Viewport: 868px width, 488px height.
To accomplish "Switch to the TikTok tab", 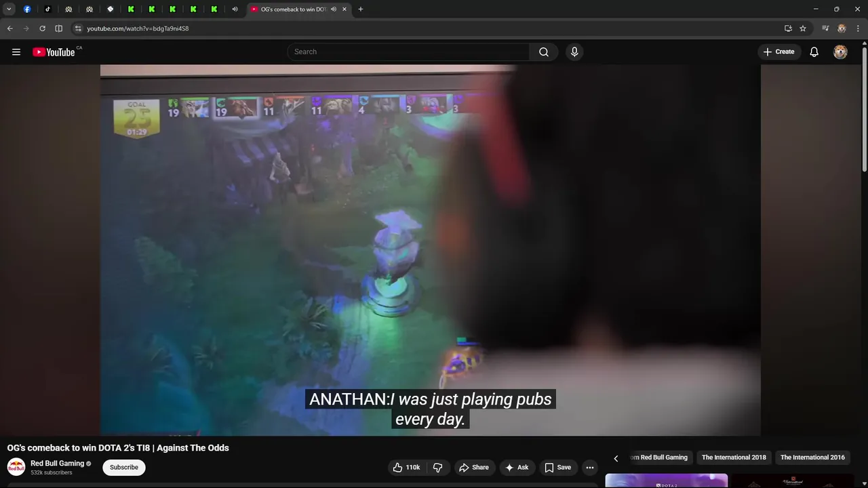I will coord(47,9).
